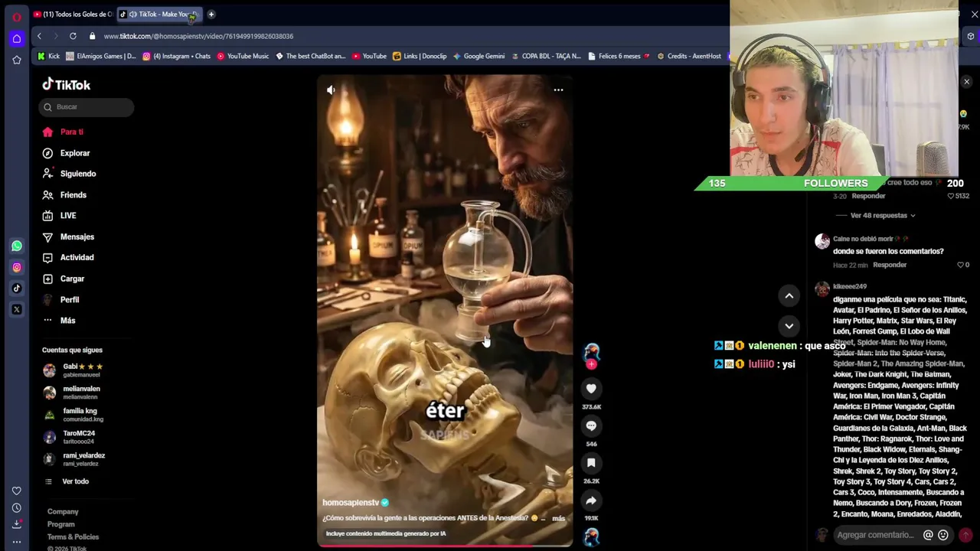Open Opera sidebar history clock icon
The width and height of the screenshot is (980, 551).
[17, 508]
